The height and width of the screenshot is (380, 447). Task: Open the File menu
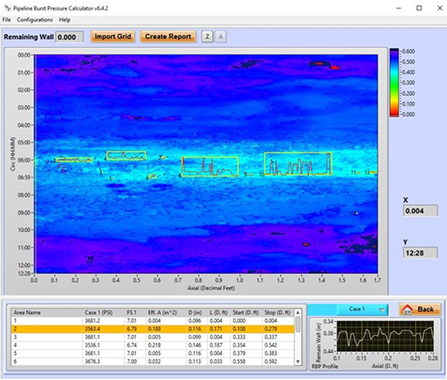point(6,20)
